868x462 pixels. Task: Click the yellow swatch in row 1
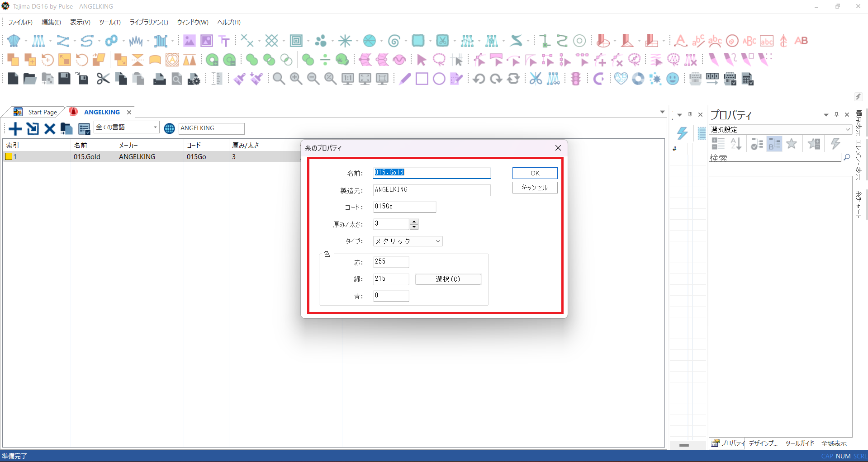pyautogui.click(x=9, y=156)
